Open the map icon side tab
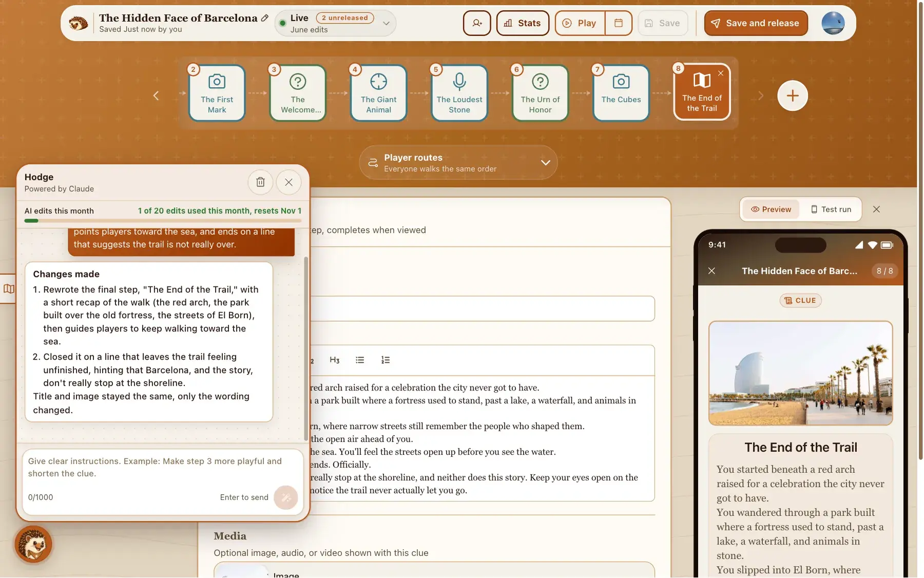Viewport: 924px width, 578px height. [x=9, y=289]
